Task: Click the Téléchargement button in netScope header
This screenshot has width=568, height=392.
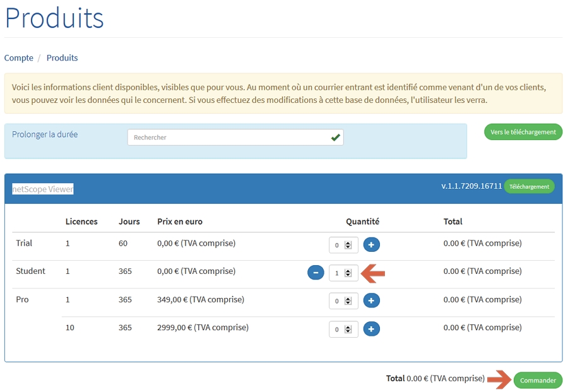Action: tap(530, 187)
